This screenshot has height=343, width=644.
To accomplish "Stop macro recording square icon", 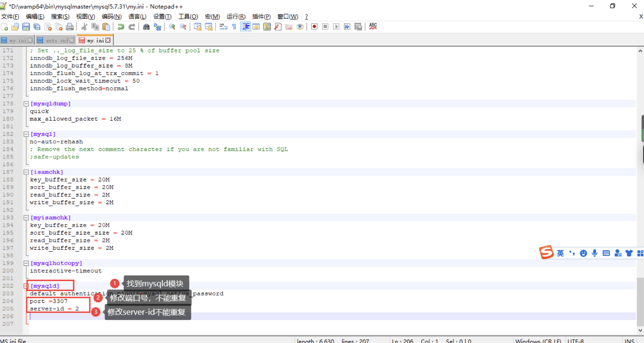I will 325,27.
